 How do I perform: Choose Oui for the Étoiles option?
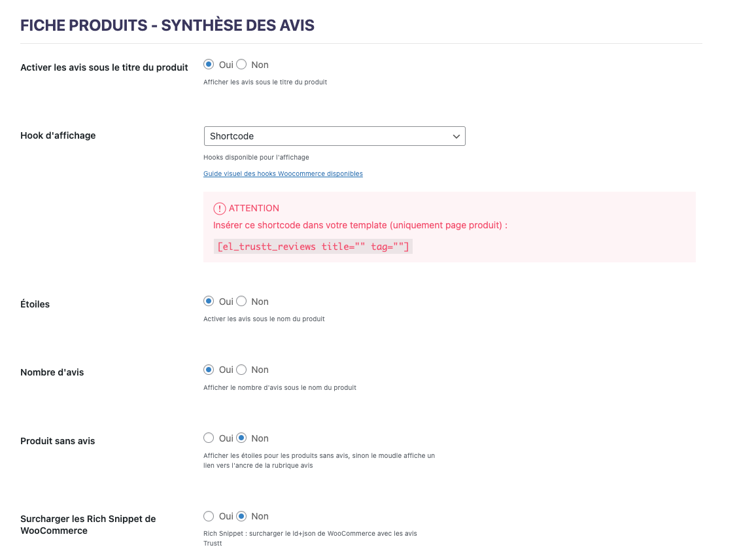[209, 302]
